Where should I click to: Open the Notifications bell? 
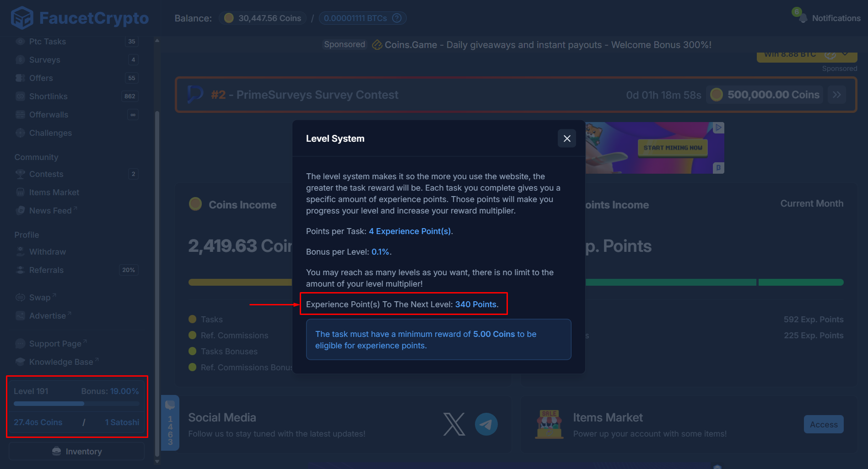(802, 18)
